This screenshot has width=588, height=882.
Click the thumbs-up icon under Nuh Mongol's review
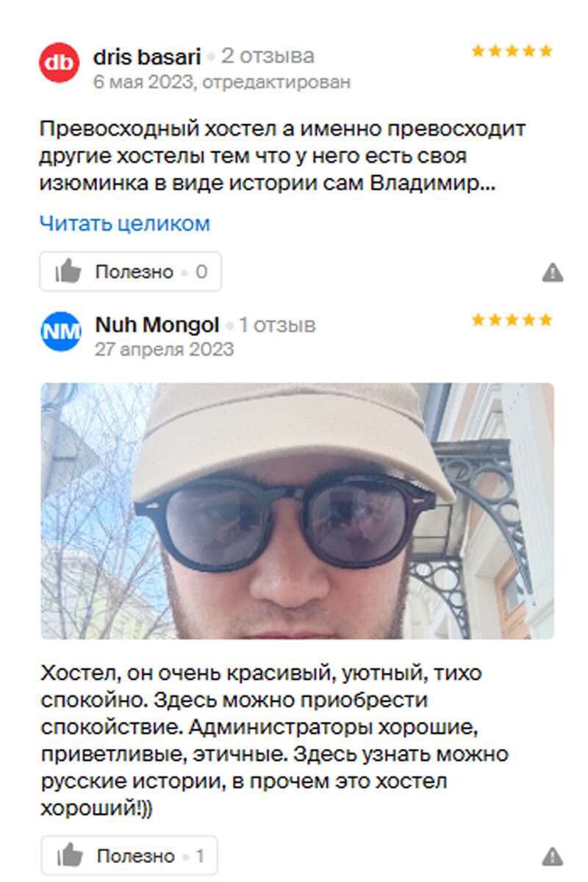point(70,856)
